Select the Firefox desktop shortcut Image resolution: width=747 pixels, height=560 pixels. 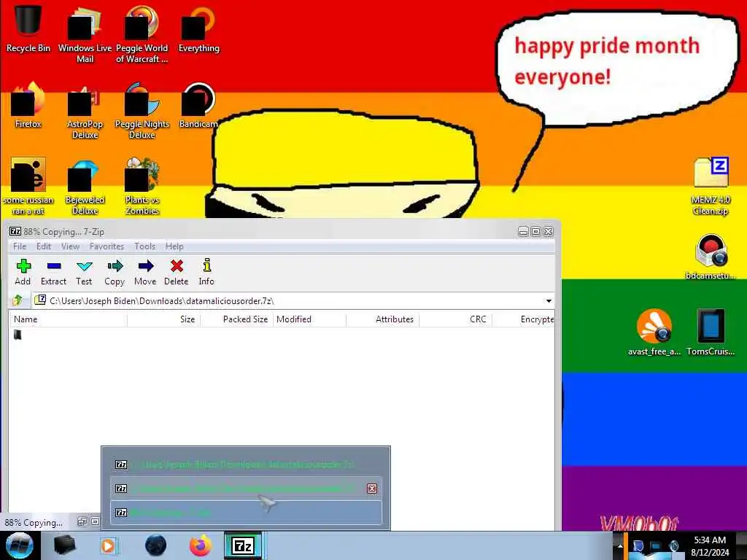(x=28, y=105)
